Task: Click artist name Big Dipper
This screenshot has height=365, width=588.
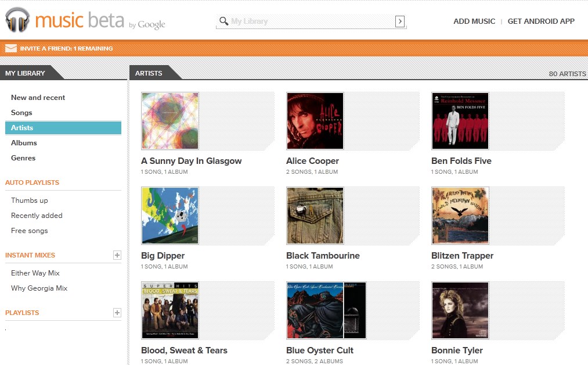Action: coord(163,256)
